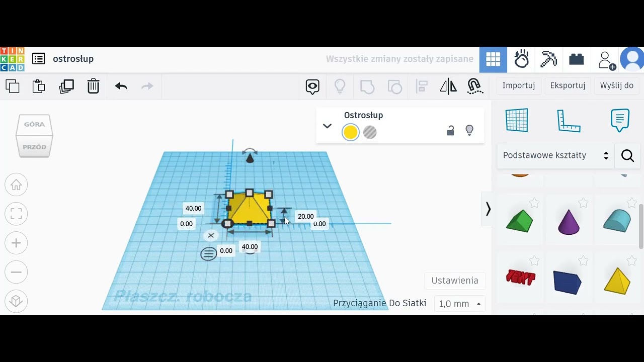Viewport: 644px width, 362px height.
Task: Pick the purple cone shape
Action: [x=569, y=222]
